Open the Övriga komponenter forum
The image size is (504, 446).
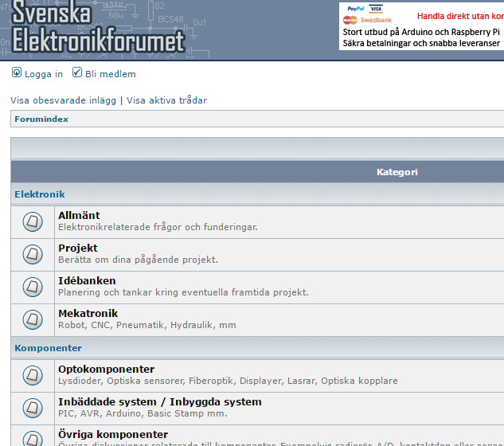point(113,434)
